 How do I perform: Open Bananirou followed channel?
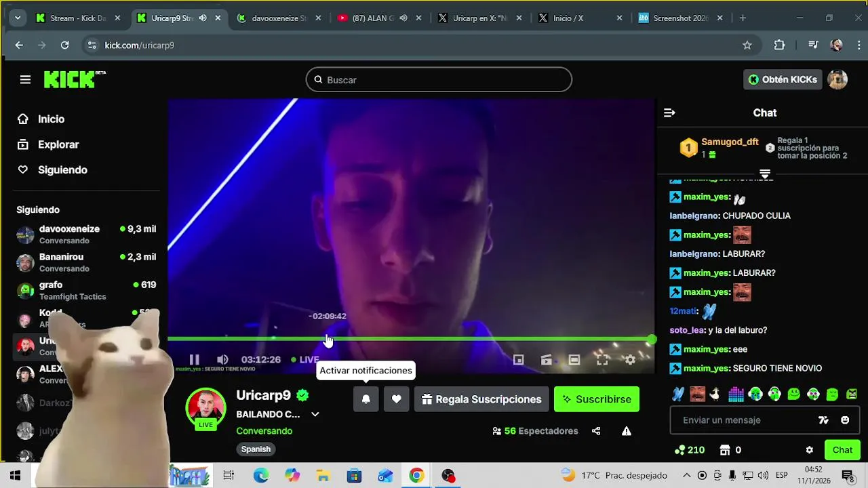(87, 262)
